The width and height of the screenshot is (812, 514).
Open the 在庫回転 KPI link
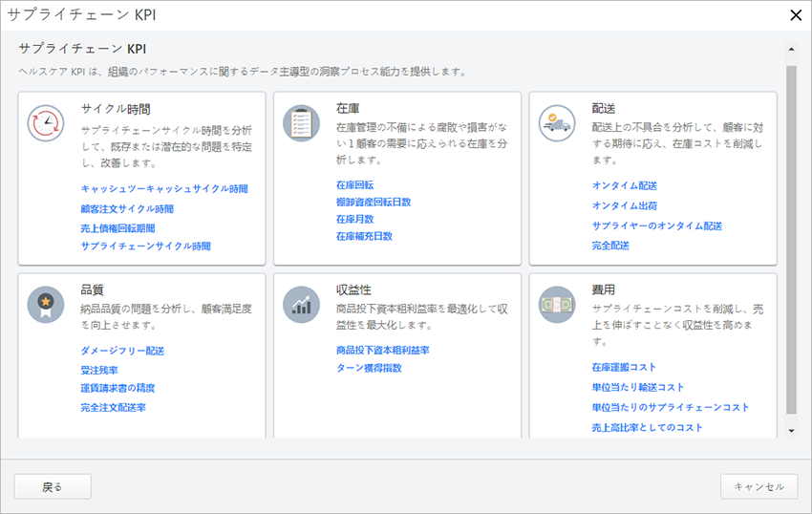(x=354, y=184)
